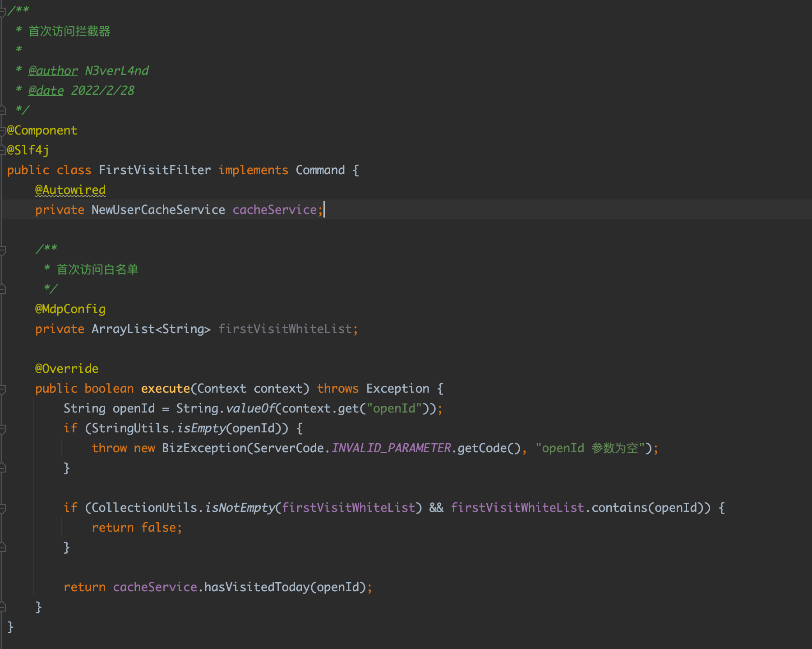
Task: Click the throws keyword
Action: point(338,389)
